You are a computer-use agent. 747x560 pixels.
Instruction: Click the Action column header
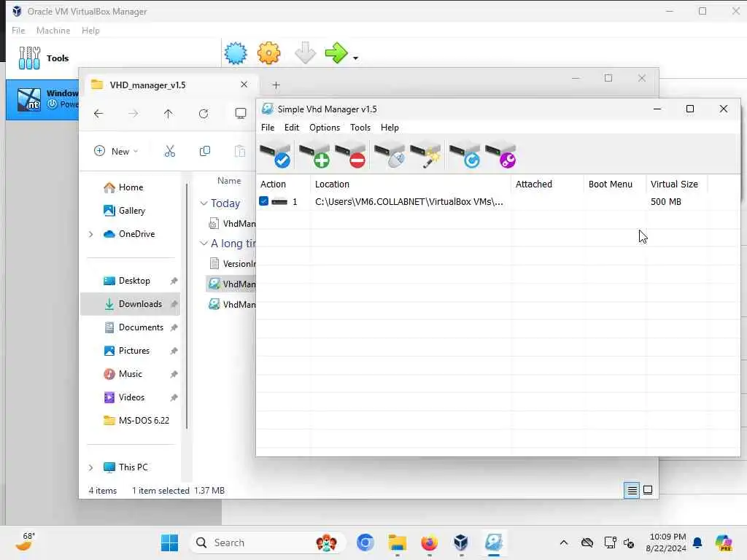(x=284, y=184)
